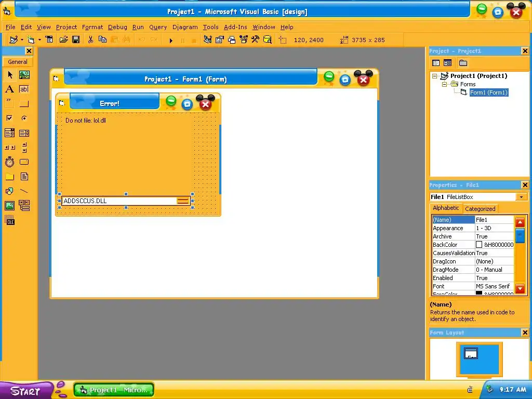The height and width of the screenshot is (399, 532).
Task: Open the Form Layout Window toolbar icon
Action: click(x=232, y=39)
